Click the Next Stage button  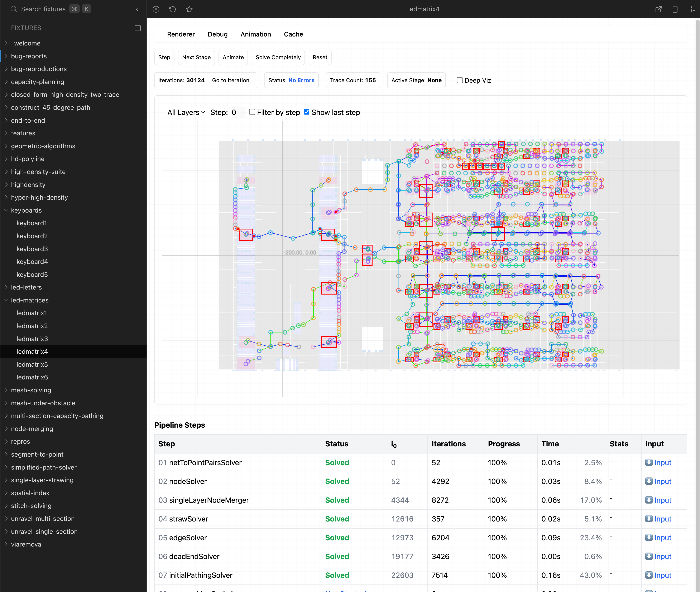(x=196, y=57)
